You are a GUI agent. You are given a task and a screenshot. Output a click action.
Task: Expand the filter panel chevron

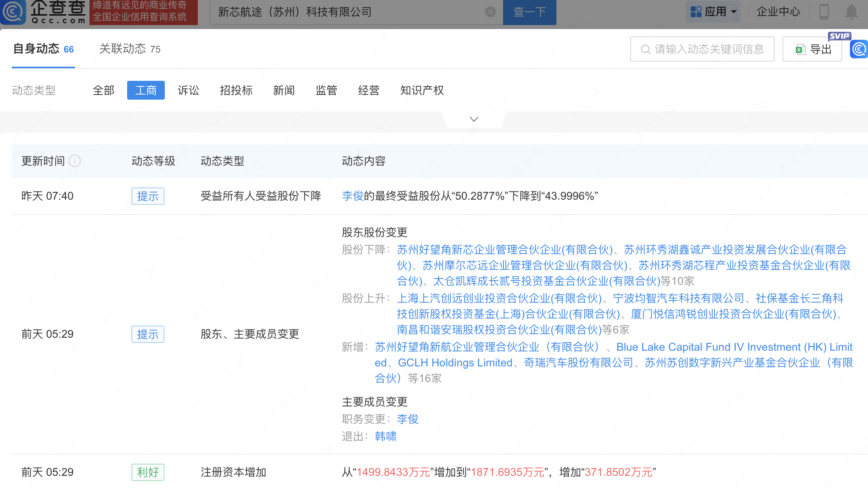coord(474,119)
